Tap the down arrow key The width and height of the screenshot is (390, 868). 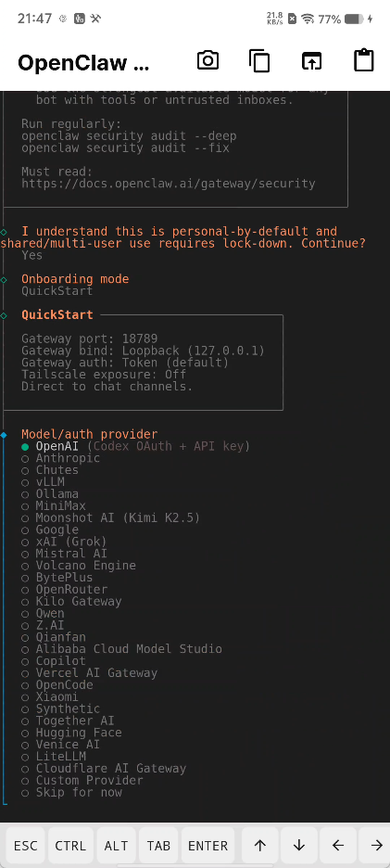298,846
